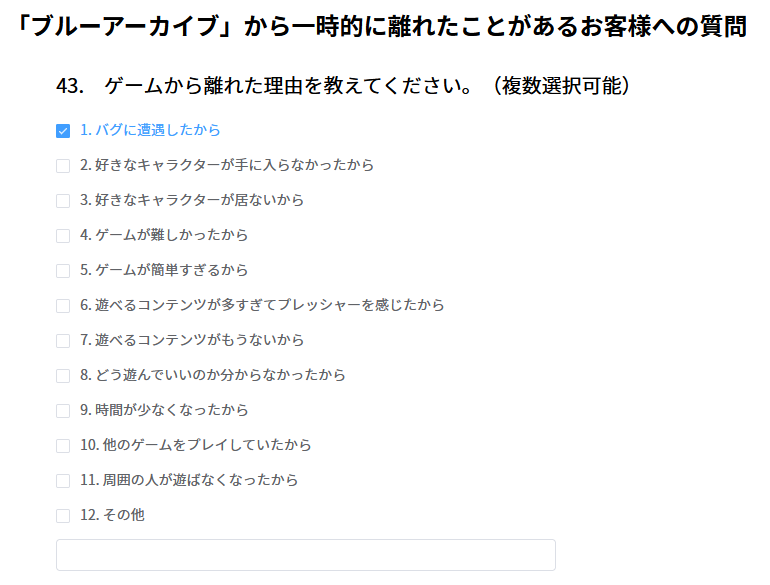Check option 6 about content pressure
Image resolution: width=770 pixels, height=585 pixels.
63,306
